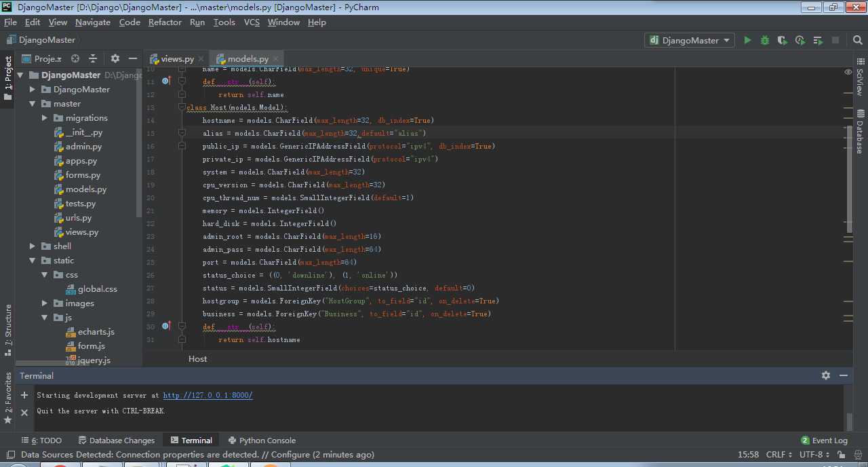Open Database Changes tool window

(117, 441)
